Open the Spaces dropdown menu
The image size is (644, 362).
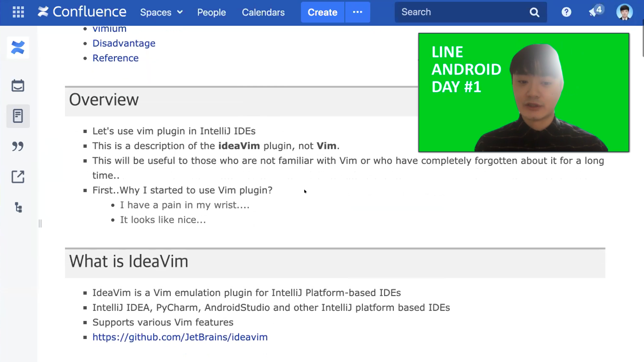click(161, 12)
